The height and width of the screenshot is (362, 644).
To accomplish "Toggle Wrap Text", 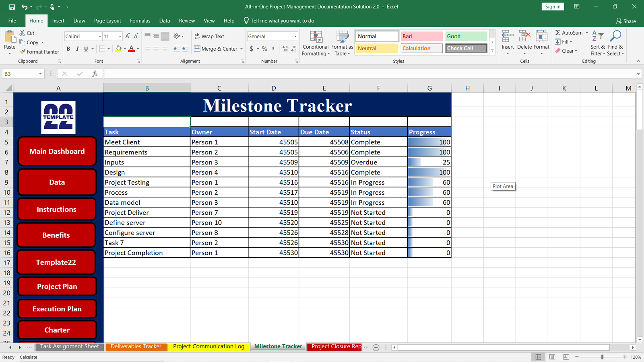I will pos(209,36).
